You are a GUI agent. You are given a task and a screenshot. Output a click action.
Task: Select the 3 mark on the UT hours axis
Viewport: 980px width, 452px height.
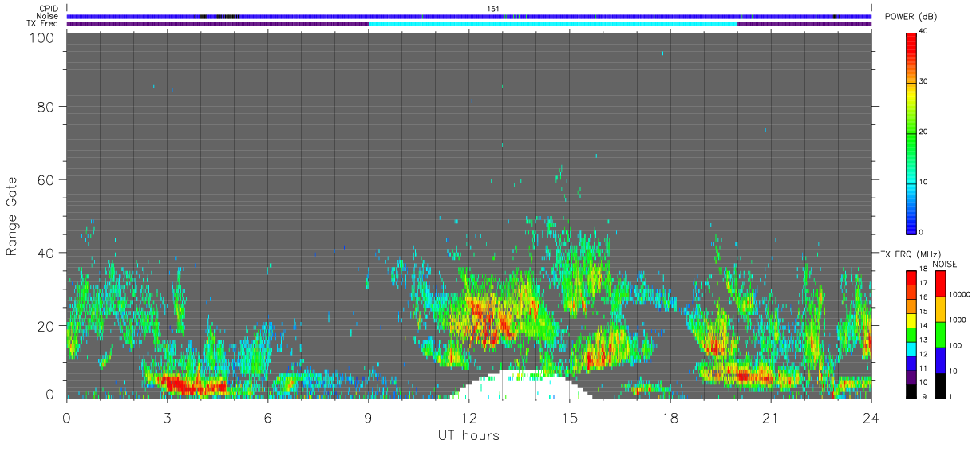click(x=168, y=417)
